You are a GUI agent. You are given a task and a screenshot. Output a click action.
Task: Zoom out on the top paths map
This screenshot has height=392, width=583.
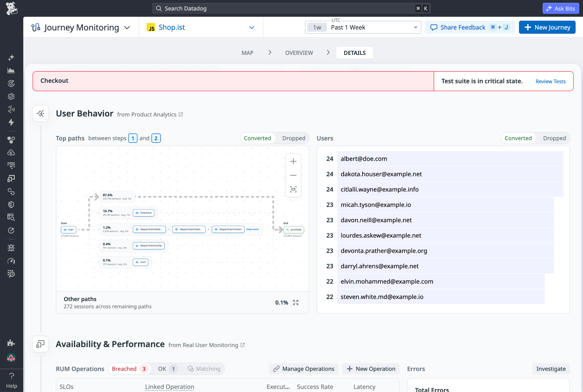[293, 175]
